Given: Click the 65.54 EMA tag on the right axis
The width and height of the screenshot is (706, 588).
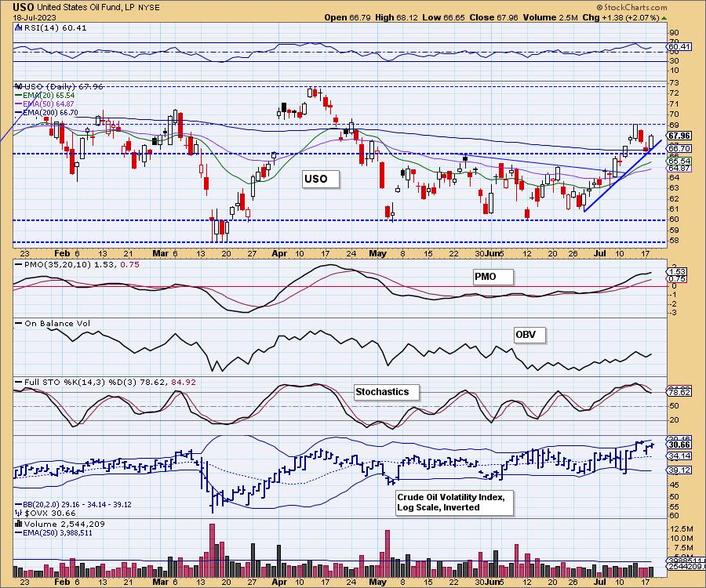Looking at the screenshot, I should tap(680, 161).
